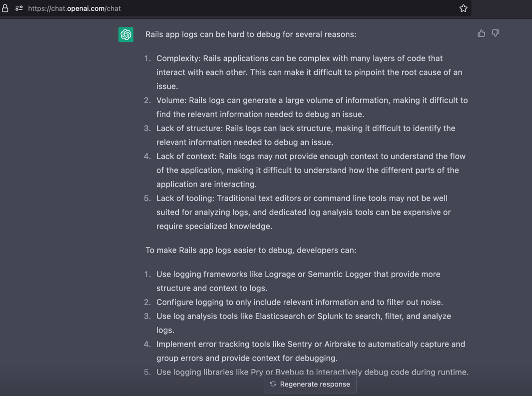The width and height of the screenshot is (532, 396).
Task: Click the "Lack of tooling" list item
Action: point(303,212)
